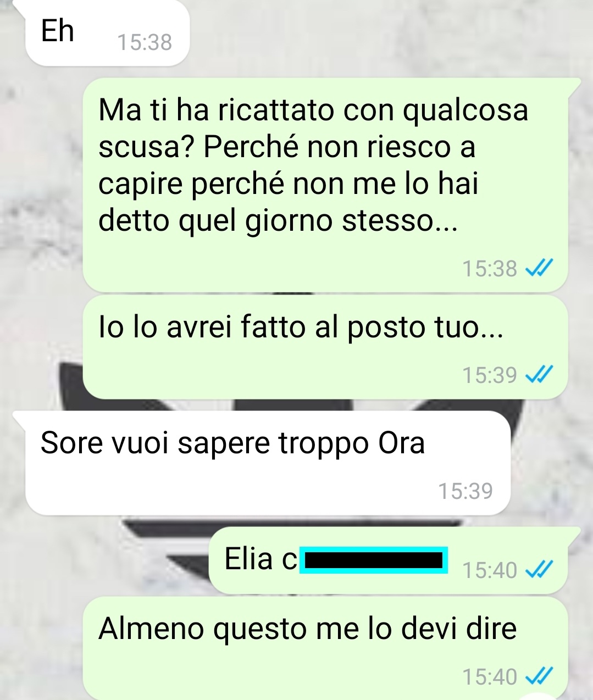Select the 'Sore vuoi sapere troppo Ora' message
The height and width of the screenshot is (700, 593).
[268, 463]
